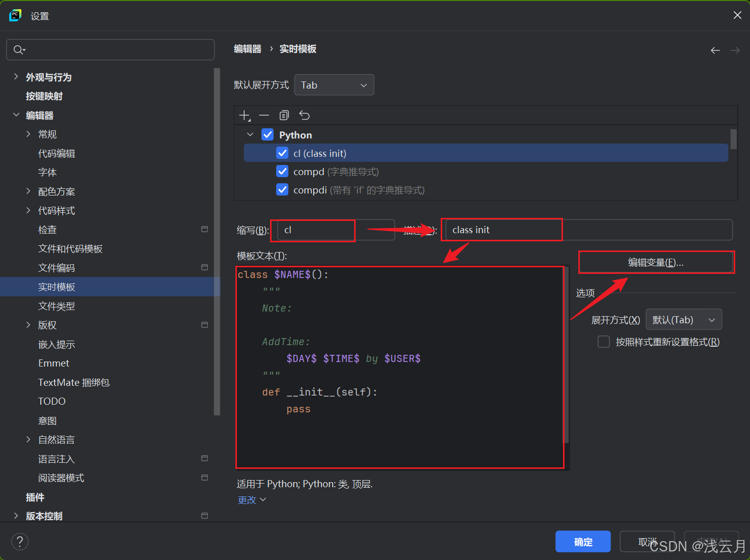Viewport: 750px width, 560px height.
Task: Collapse the 编辑器 section
Action: pyautogui.click(x=16, y=115)
